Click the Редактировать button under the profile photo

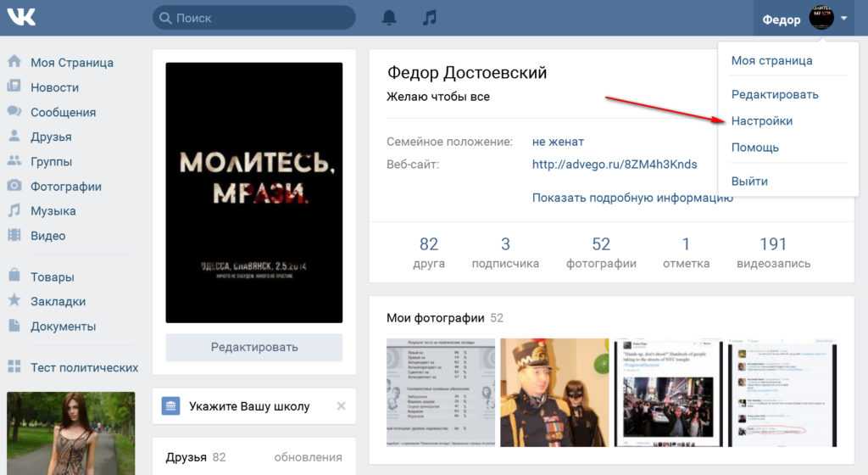point(254,347)
